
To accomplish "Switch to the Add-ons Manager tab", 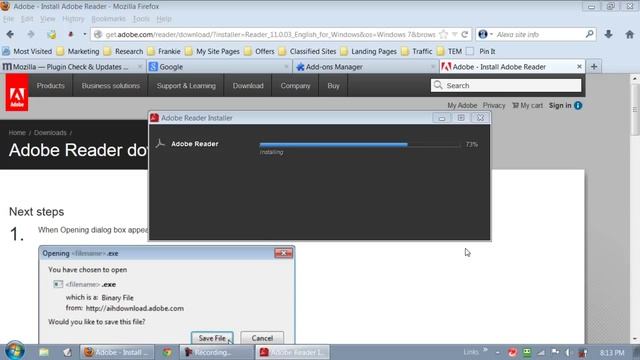I will click(365, 67).
